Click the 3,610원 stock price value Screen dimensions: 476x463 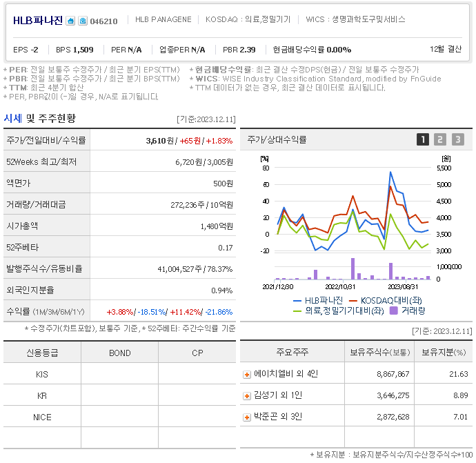159,141
